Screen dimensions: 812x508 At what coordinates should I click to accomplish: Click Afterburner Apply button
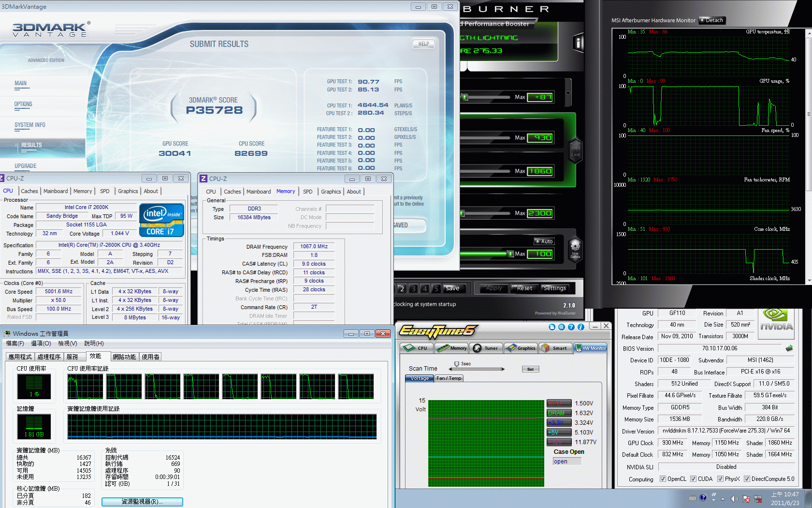click(x=494, y=288)
